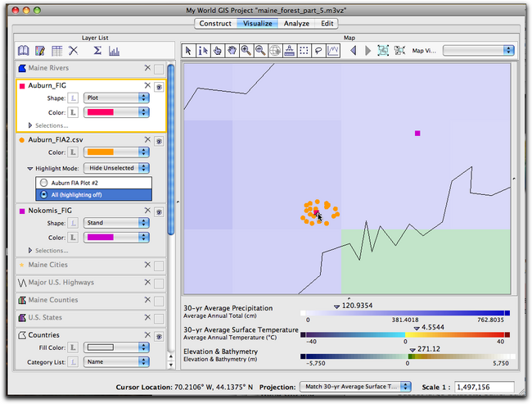This screenshot has height=404, width=532.
Task: Collapse the Highlight Mode disclosure triangle
Action: (29, 169)
